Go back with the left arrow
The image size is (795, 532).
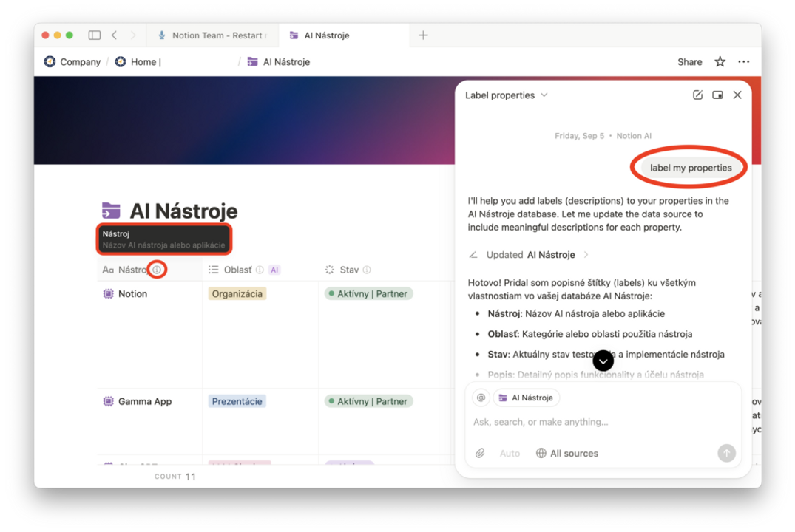pyautogui.click(x=115, y=35)
